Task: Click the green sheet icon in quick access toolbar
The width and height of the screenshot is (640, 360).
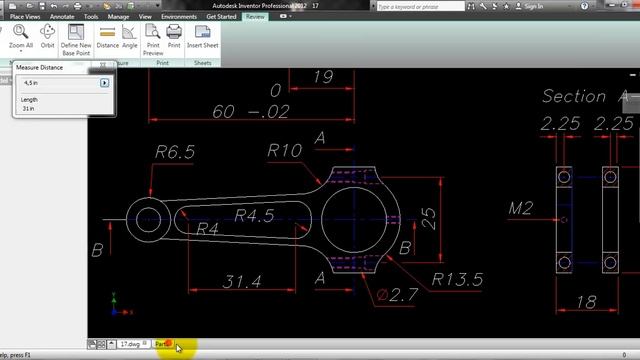Action: 131,6
